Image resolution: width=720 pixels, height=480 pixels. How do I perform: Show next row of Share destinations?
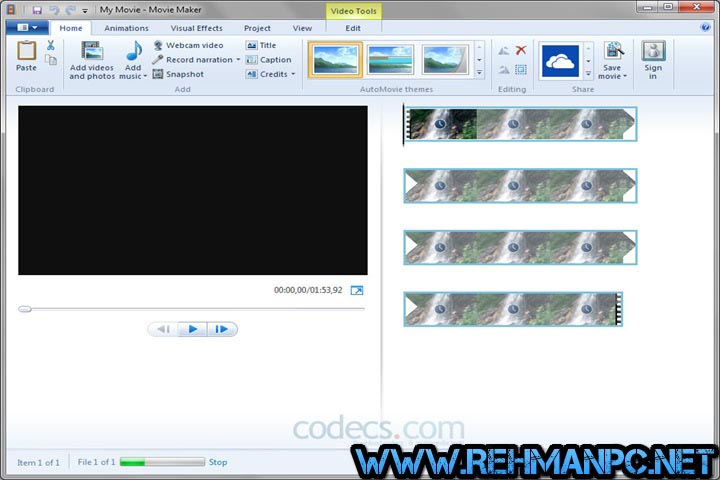[588, 61]
